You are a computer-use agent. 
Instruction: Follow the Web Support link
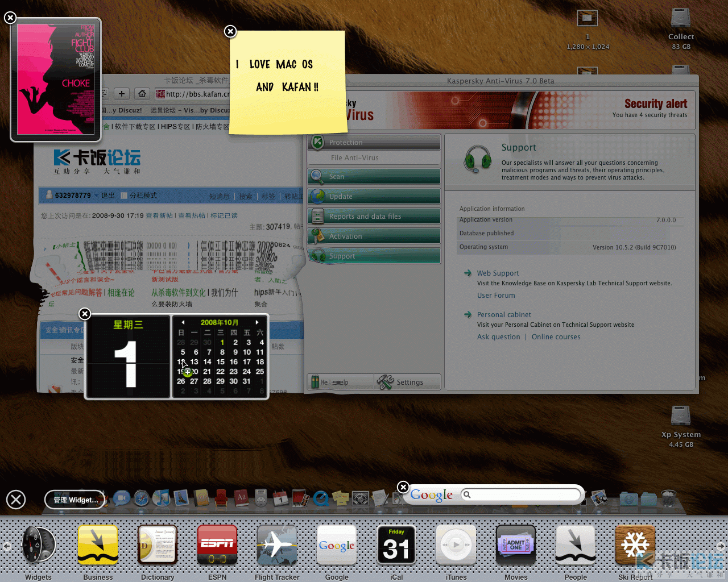tap(498, 273)
